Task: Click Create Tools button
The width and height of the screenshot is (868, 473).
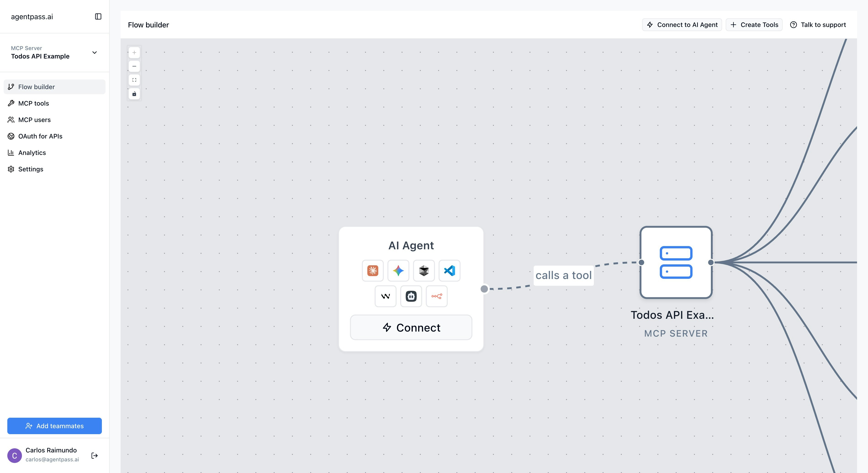Action: pyautogui.click(x=754, y=25)
